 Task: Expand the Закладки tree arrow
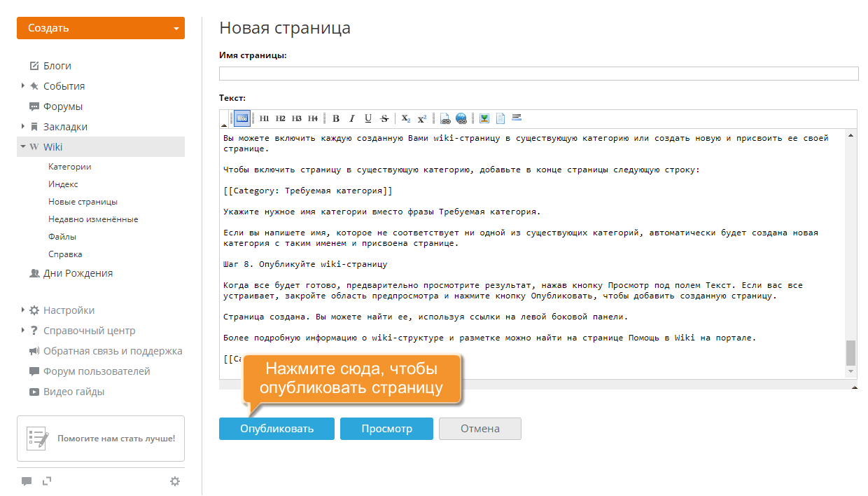(23, 126)
